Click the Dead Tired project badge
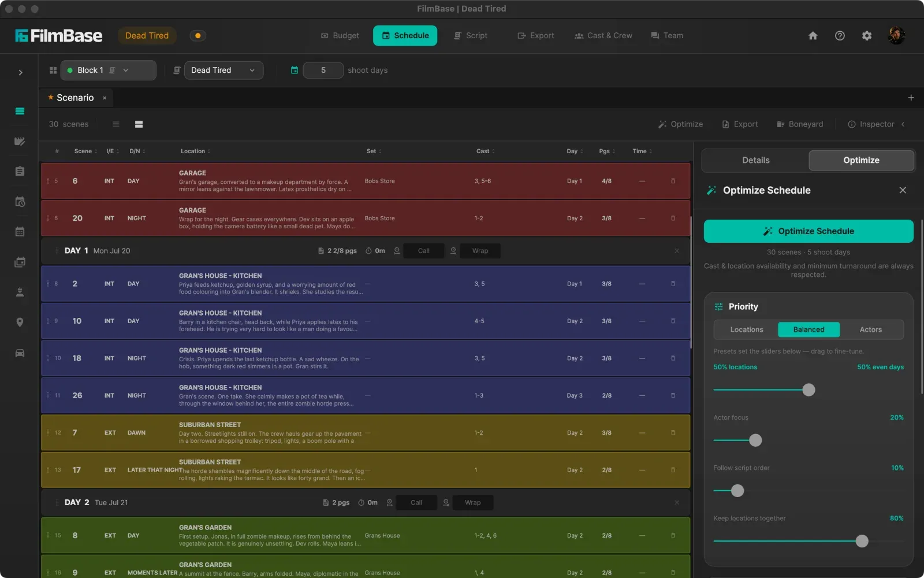The height and width of the screenshot is (578, 924). (147, 36)
